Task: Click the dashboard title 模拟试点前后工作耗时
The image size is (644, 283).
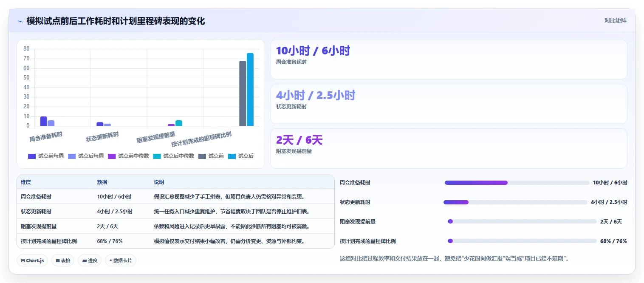Action: click(116, 21)
